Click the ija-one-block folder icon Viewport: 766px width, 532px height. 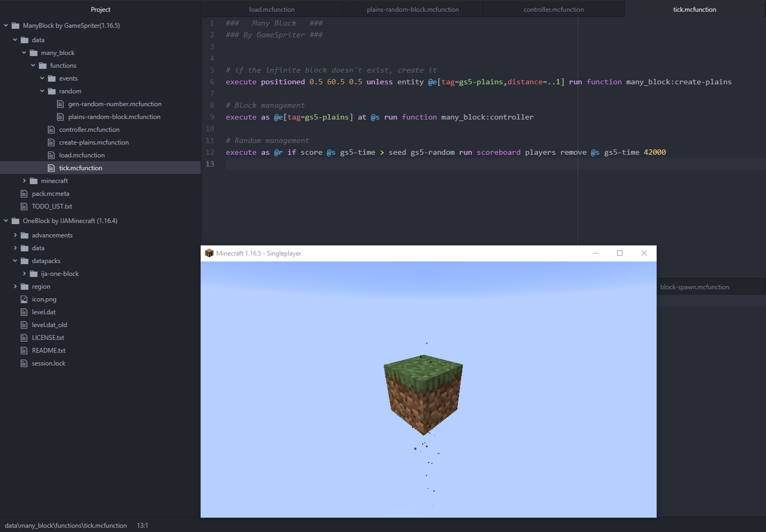[34, 274]
